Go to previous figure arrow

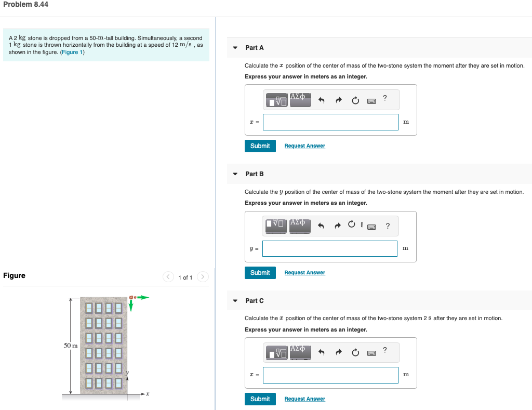(x=168, y=277)
